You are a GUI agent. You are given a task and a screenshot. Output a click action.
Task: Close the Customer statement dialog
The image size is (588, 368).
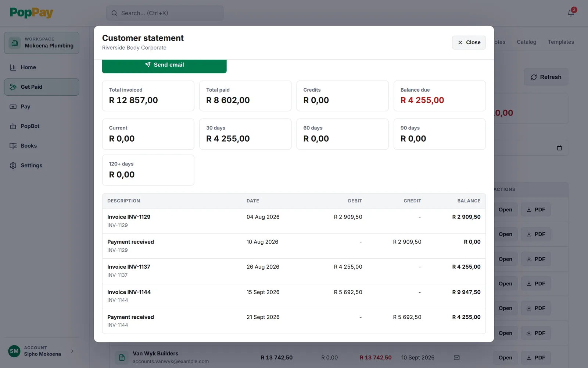click(469, 42)
